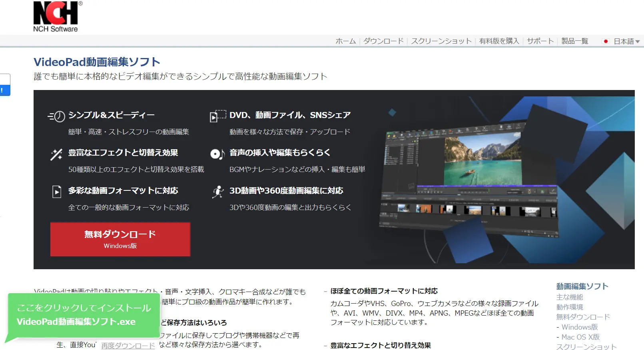Open the 有料版を購入 menu item

pos(499,41)
